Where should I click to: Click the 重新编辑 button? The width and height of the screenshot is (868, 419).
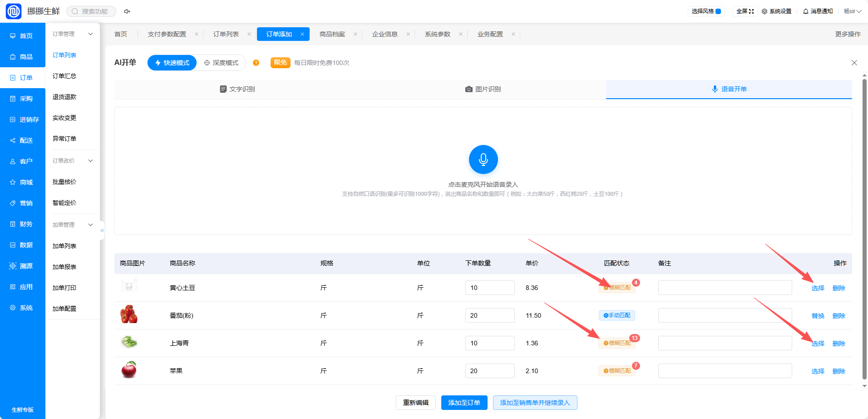click(x=416, y=403)
